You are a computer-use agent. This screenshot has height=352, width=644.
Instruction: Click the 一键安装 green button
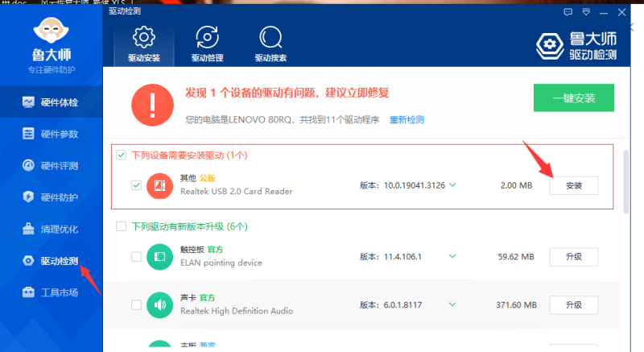click(574, 97)
